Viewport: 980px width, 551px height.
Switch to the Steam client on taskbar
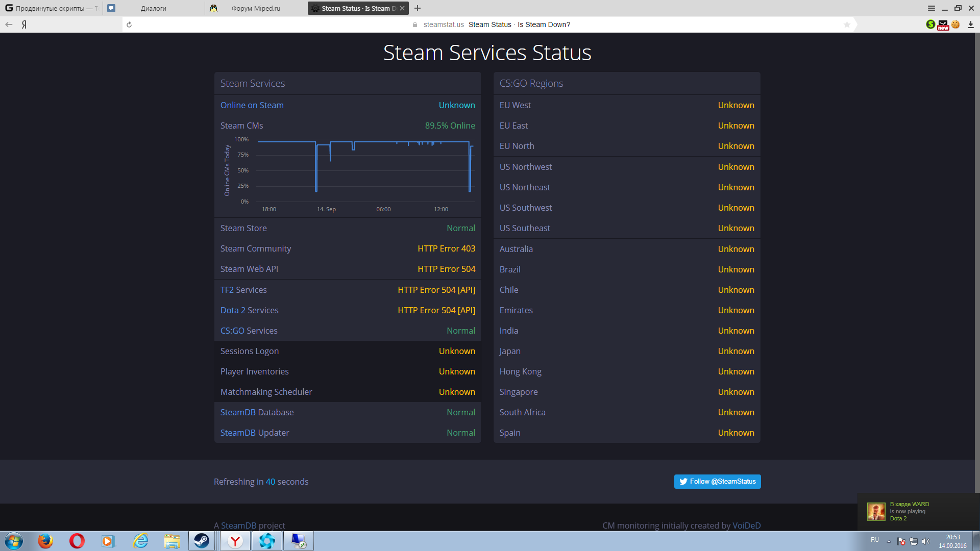[202, 541]
